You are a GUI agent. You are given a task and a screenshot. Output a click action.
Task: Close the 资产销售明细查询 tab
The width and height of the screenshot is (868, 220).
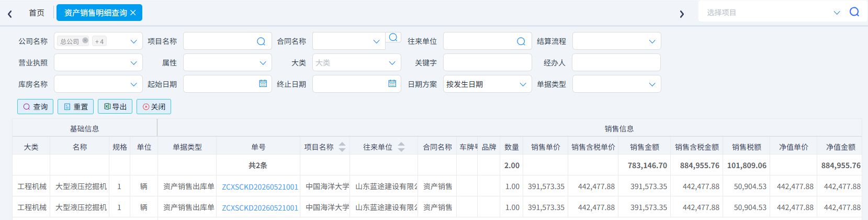133,13
